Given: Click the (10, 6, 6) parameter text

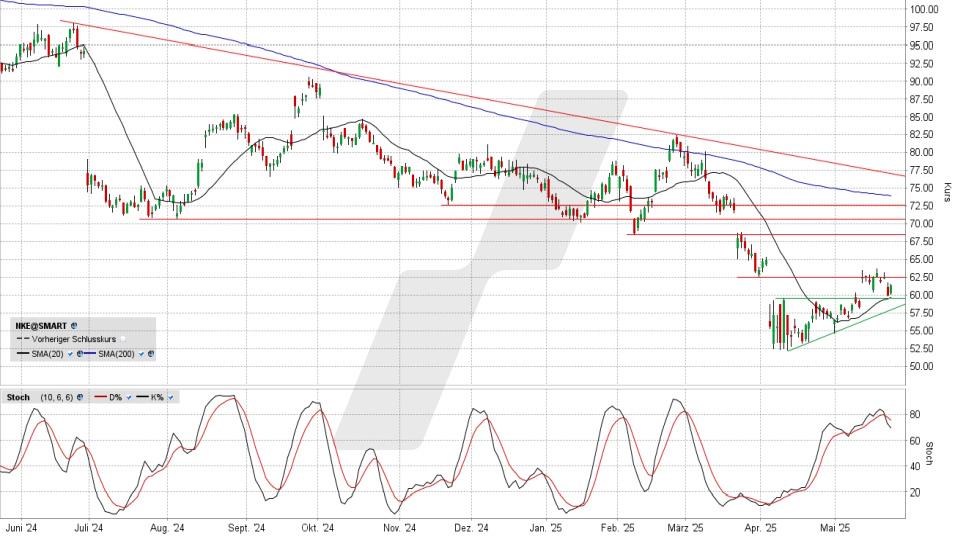Looking at the screenshot, I should point(57,397).
